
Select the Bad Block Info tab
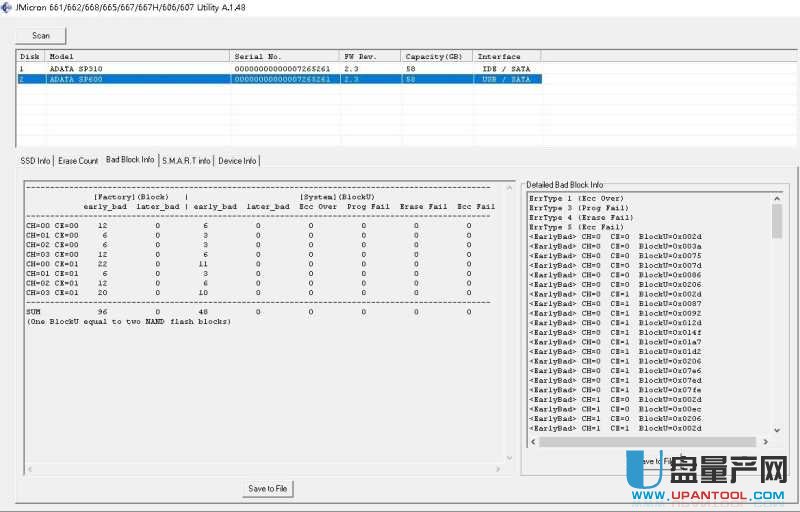130,160
